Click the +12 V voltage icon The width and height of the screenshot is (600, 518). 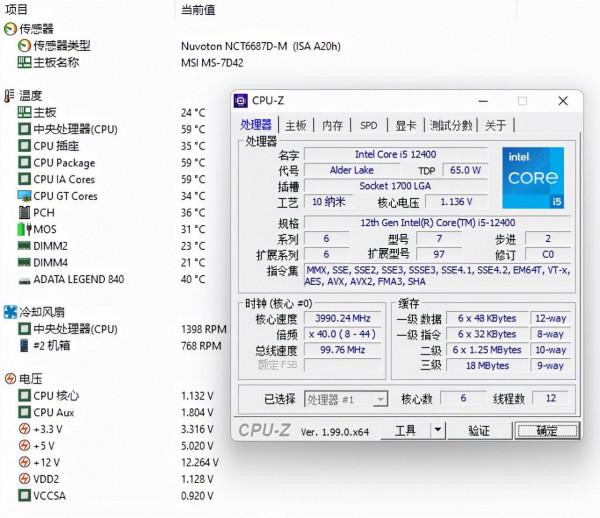[x=24, y=462]
